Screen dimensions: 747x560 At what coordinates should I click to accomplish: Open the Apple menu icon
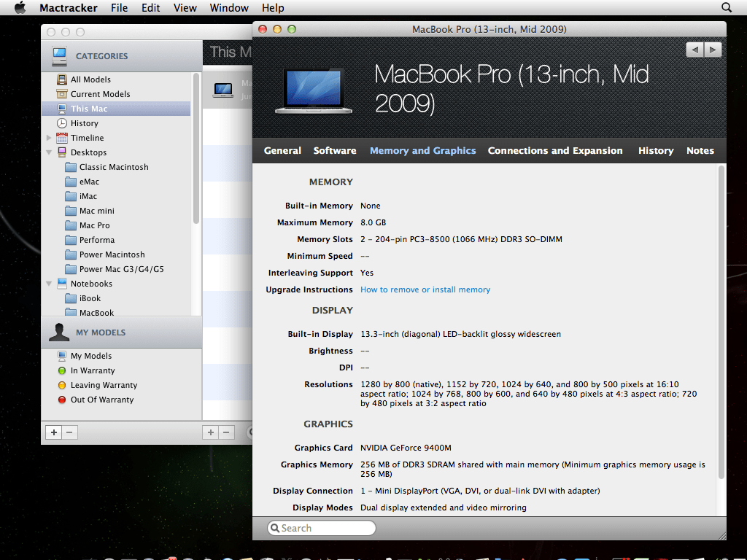(20, 7)
